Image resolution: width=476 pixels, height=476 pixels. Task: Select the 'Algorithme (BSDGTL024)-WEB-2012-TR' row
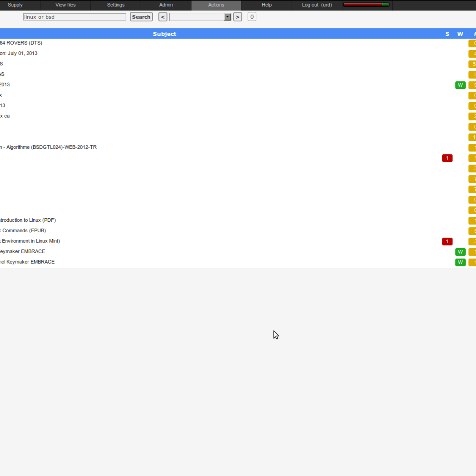(x=238, y=147)
